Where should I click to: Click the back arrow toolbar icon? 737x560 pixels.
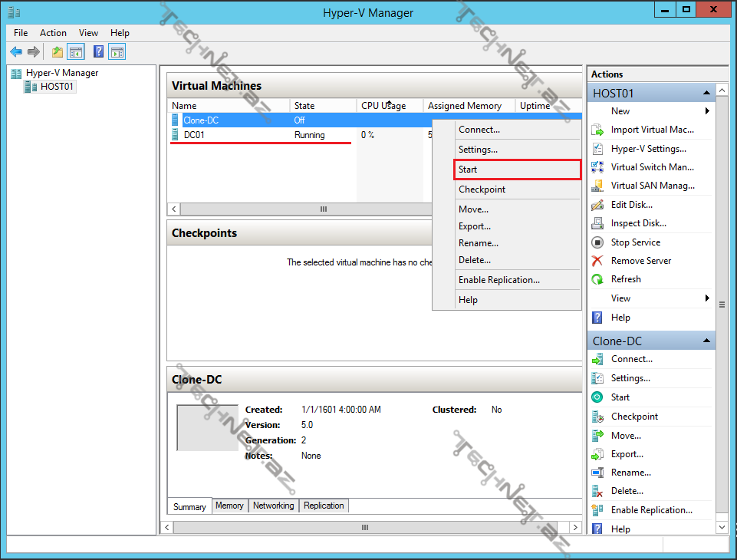click(x=16, y=52)
